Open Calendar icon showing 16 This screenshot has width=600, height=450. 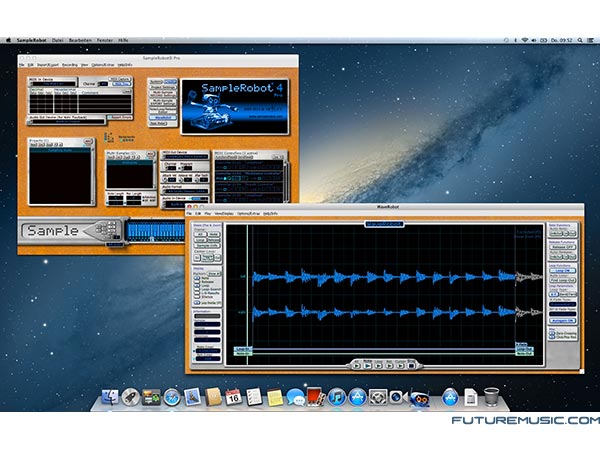point(233,397)
